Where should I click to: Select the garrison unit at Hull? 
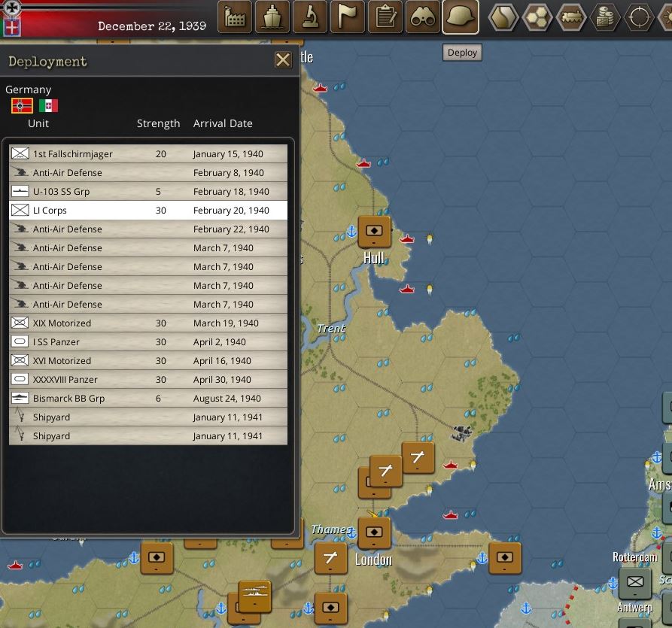(x=374, y=232)
